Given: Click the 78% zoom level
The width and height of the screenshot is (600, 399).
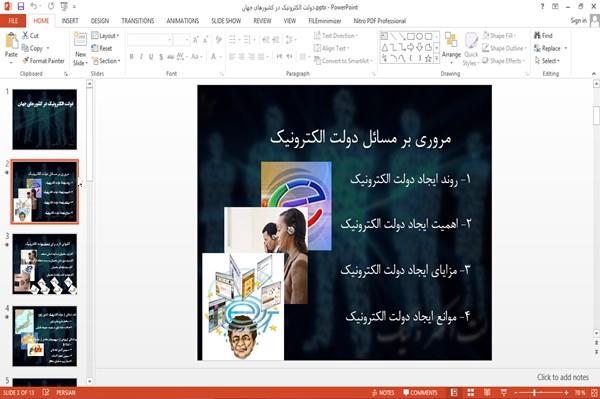Looking at the screenshot, I should (580, 392).
